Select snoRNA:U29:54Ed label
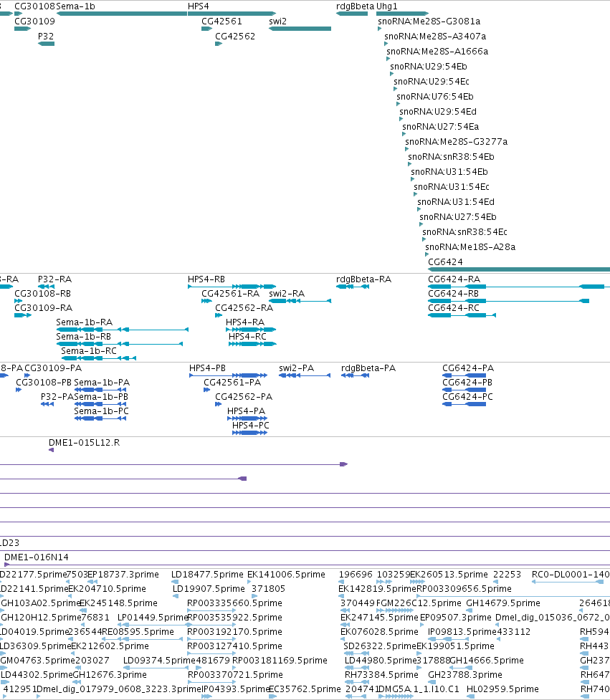The width and height of the screenshot is (610, 700). [438, 112]
